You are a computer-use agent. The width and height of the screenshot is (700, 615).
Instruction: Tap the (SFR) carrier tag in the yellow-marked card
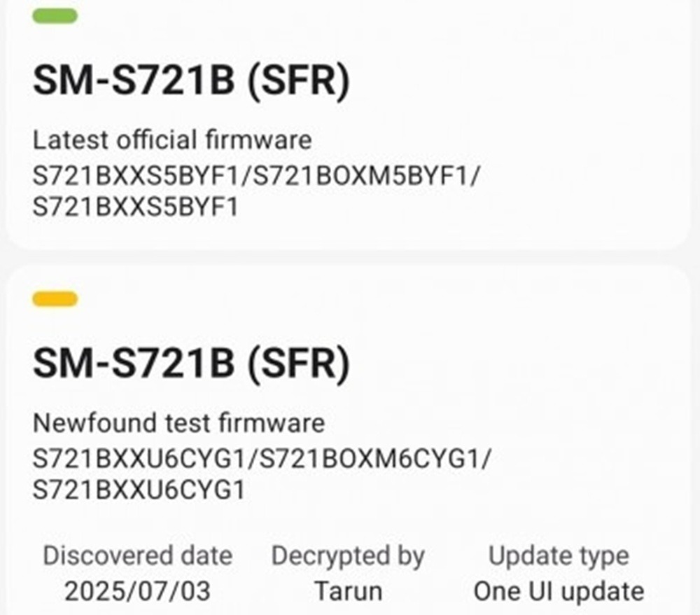click(x=296, y=364)
